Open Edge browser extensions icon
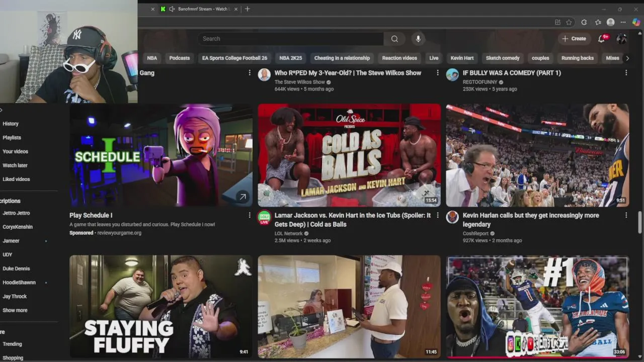This screenshot has width=644, height=362. point(584,22)
